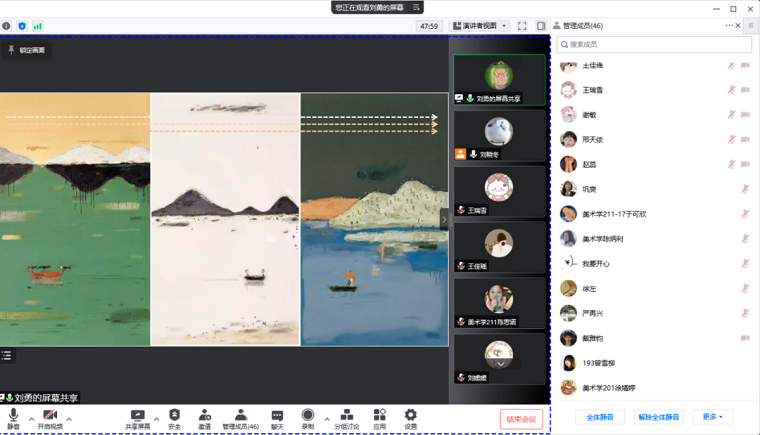Open member panel three-dot more options
This screenshot has height=435, width=760.
point(729,25)
